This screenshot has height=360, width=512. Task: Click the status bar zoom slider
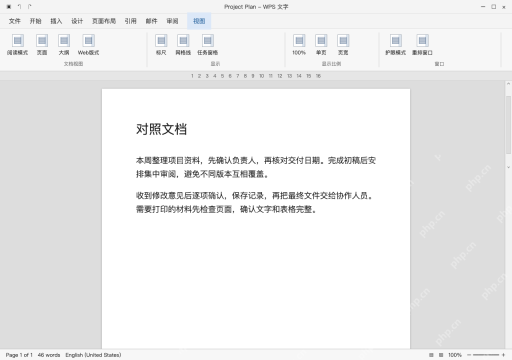(x=486, y=355)
